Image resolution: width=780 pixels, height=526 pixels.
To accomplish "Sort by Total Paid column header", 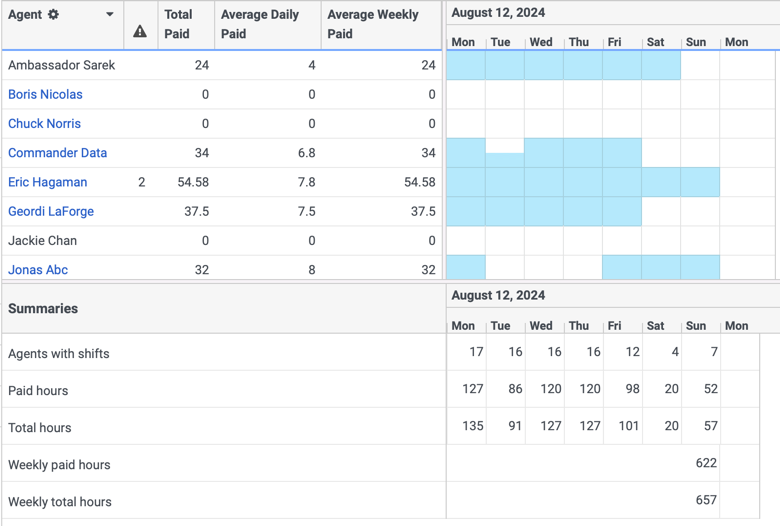I will (178, 24).
